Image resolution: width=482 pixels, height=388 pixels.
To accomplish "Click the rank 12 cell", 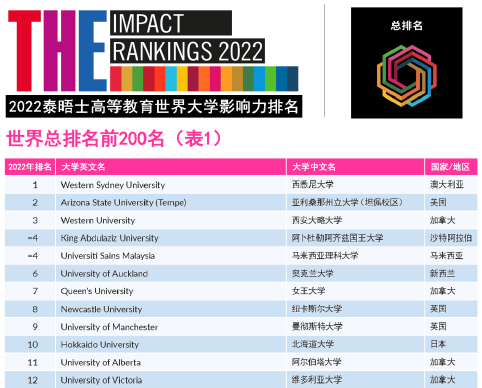I will [x=30, y=380].
